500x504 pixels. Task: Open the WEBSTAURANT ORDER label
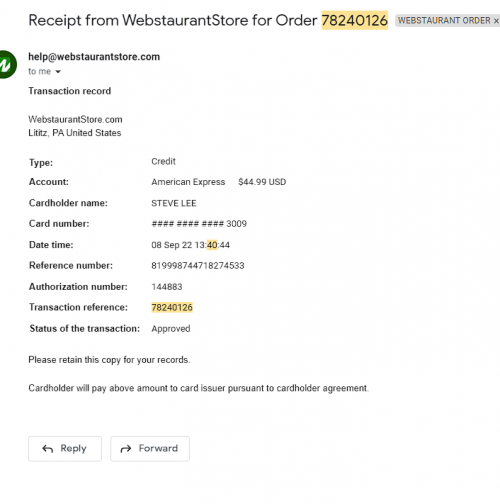(x=444, y=21)
